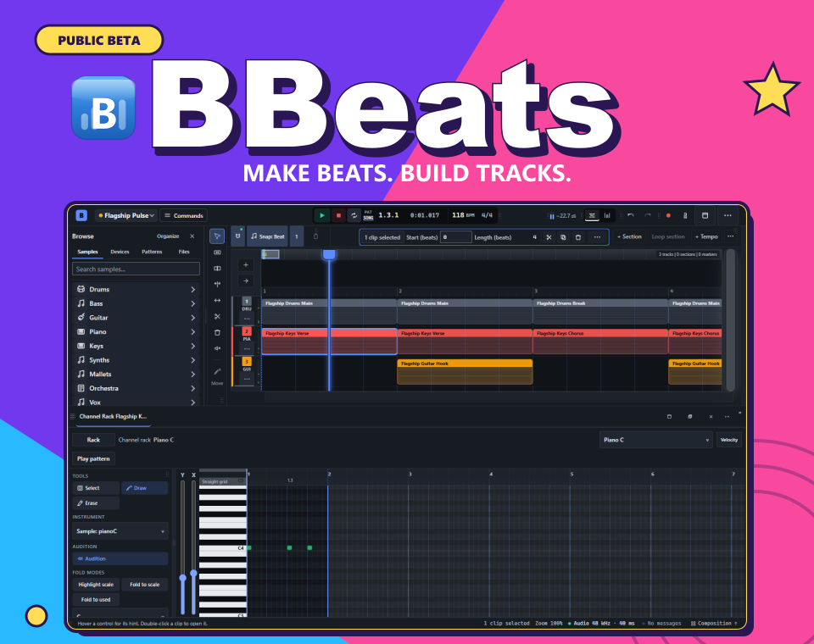Screen dimensions: 814x644
Task: Click the -22.7 dB master level meter
Action: tap(562, 216)
